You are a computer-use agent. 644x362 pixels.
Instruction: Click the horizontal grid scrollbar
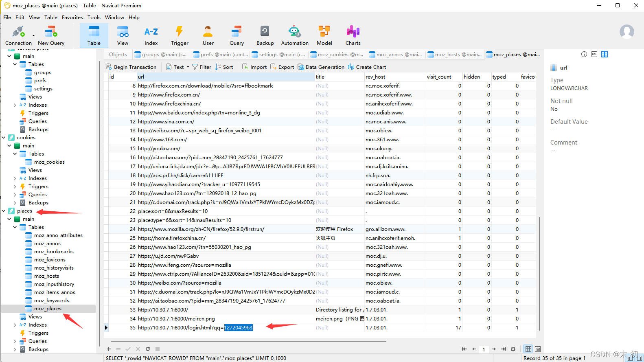tap(248, 341)
